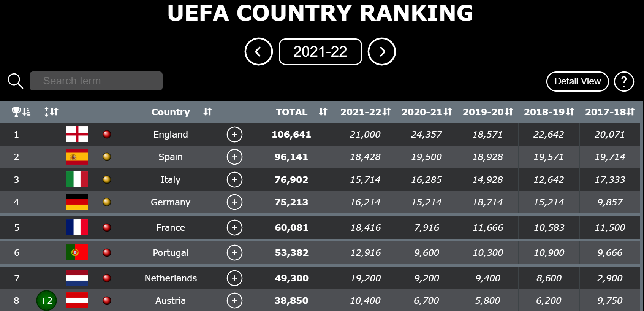Click the 2021-22 season selector button
This screenshot has width=644, height=311.
(x=320, y=52)
